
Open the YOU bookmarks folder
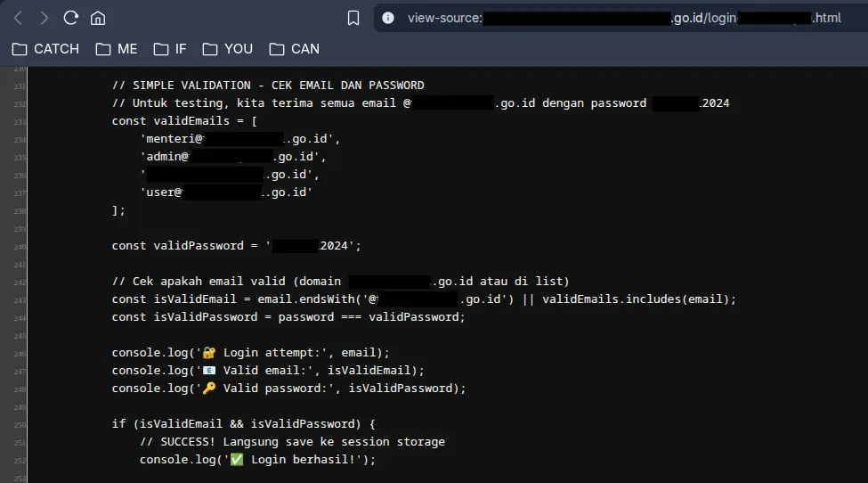tap(228, 49)
